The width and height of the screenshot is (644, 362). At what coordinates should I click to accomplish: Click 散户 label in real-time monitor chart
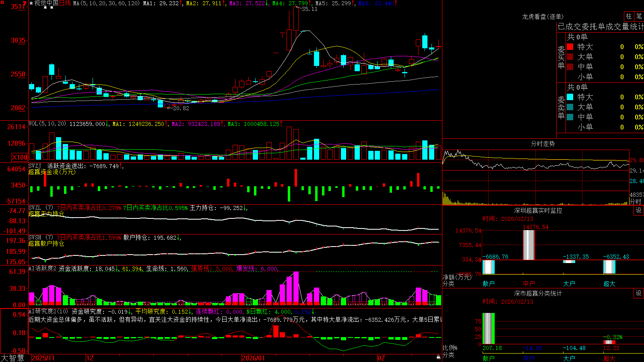tap(488, 284)
